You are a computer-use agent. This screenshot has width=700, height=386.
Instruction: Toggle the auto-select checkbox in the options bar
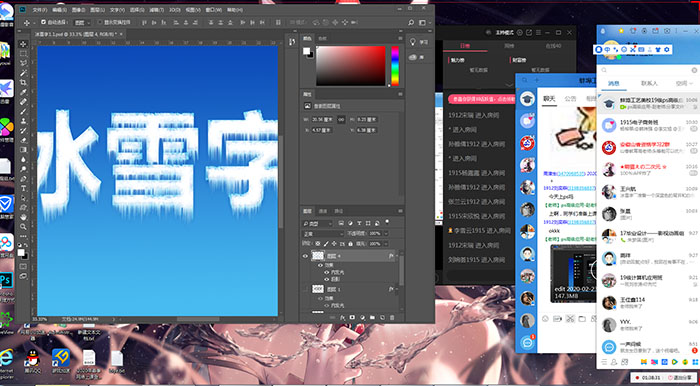(x=43, y=22)
